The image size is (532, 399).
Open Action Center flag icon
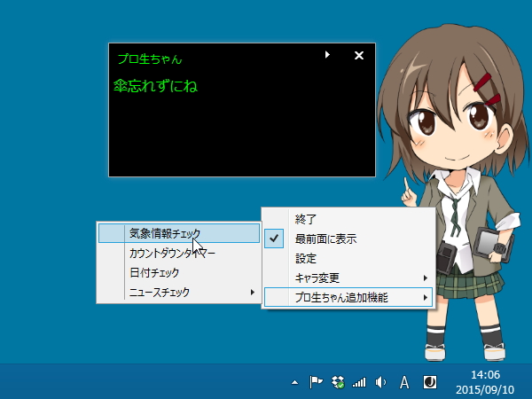click(x=316, y=382)
